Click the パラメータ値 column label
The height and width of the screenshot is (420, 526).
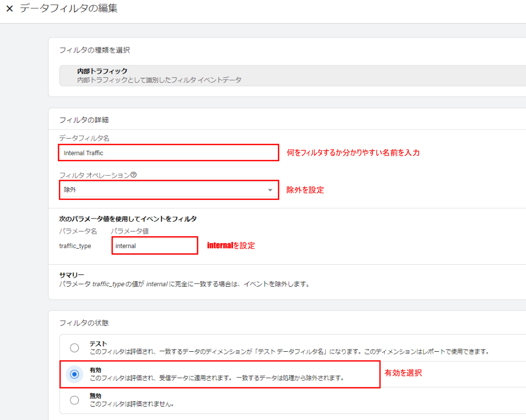pos(129,231)
